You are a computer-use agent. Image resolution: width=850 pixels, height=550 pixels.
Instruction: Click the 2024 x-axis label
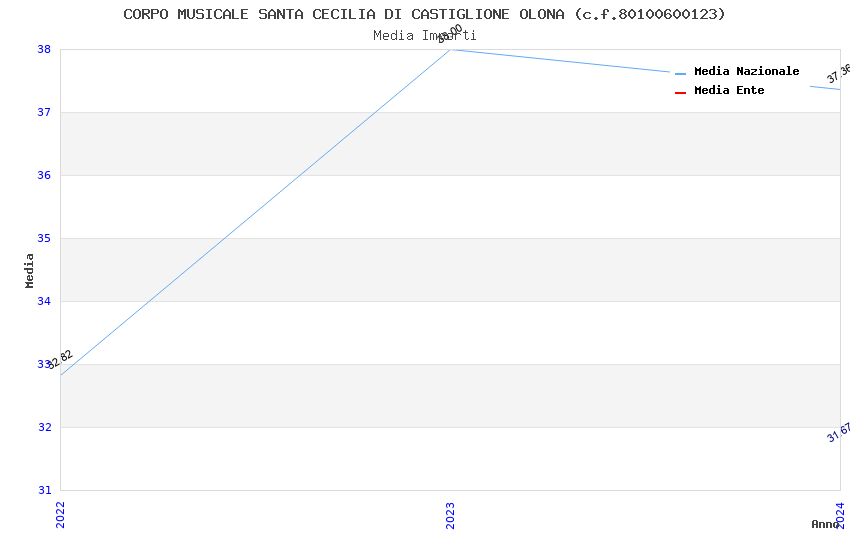pos(840,515)
